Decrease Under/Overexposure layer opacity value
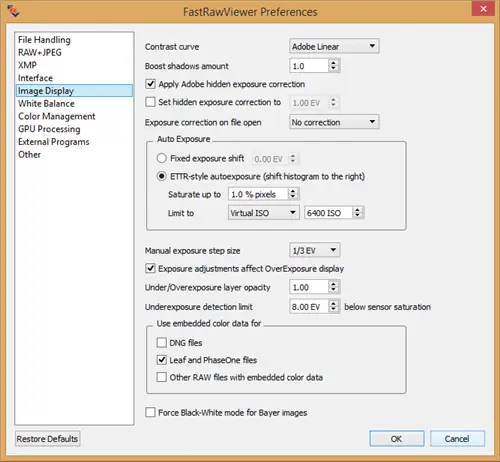 coord(333,290)
